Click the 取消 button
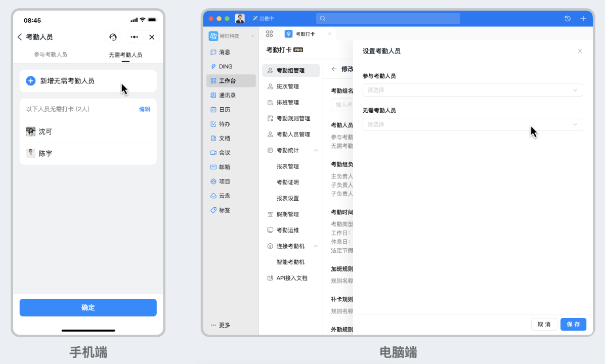The image size is (605, 364). (544, 324)
